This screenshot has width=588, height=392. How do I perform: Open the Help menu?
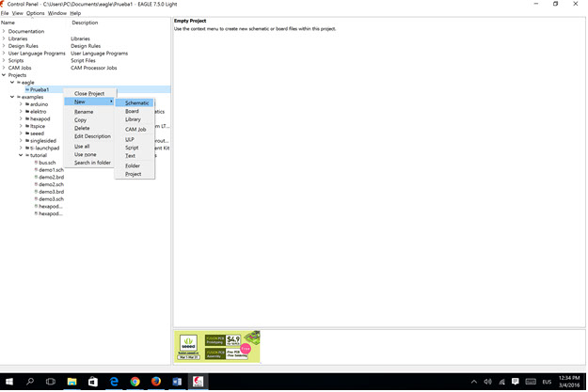75,13
